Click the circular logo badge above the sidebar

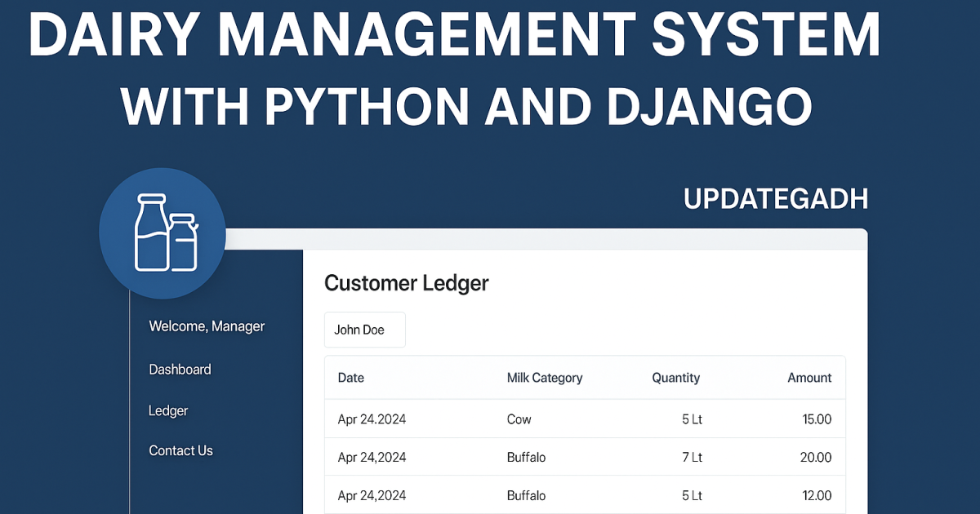tap(162, 233)
